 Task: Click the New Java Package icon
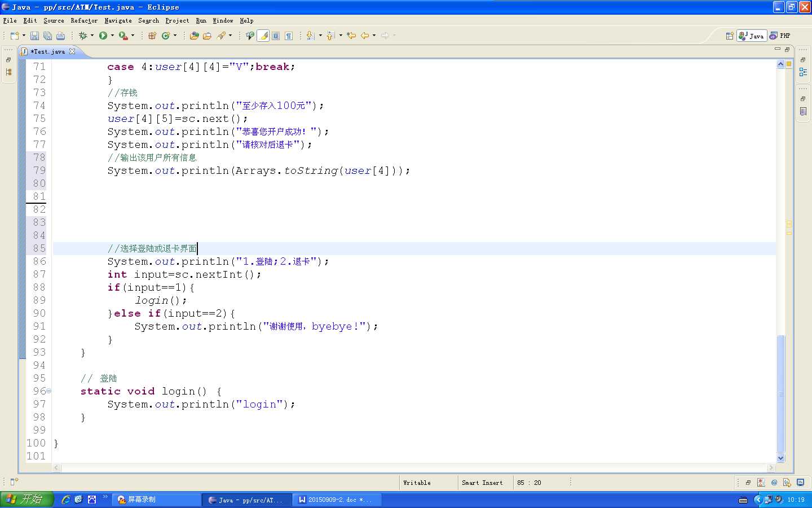coord(152,36)
